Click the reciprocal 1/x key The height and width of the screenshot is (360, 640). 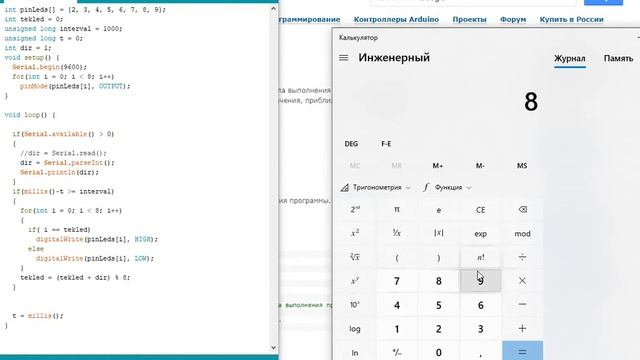pos(397,233)
